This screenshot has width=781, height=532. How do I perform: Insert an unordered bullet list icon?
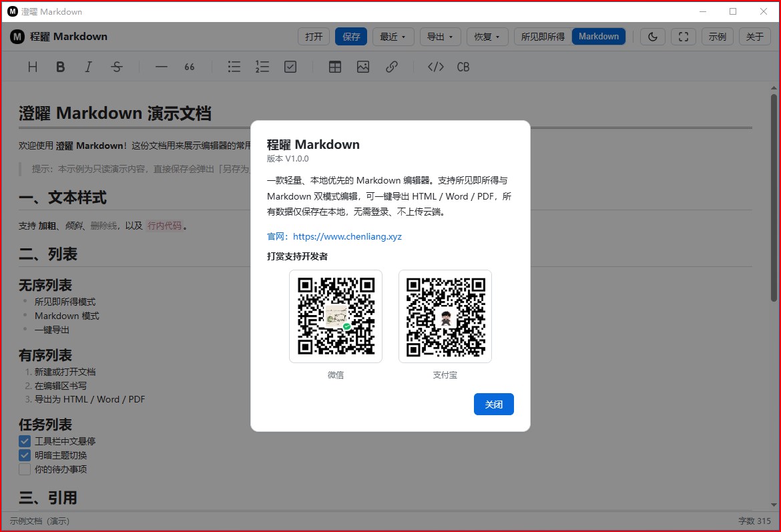[x=234, y=67]
